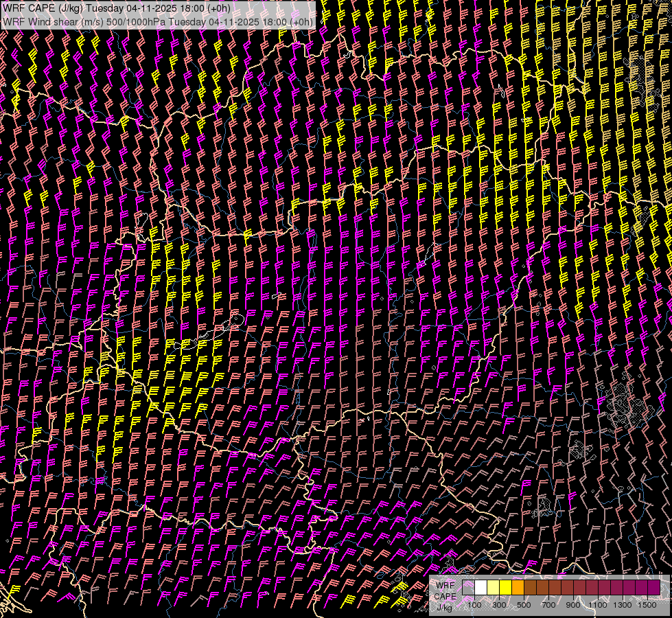The image size is (672, 618).
Task: Select the 900 value on the legend
Action: (x=573, y=605)
